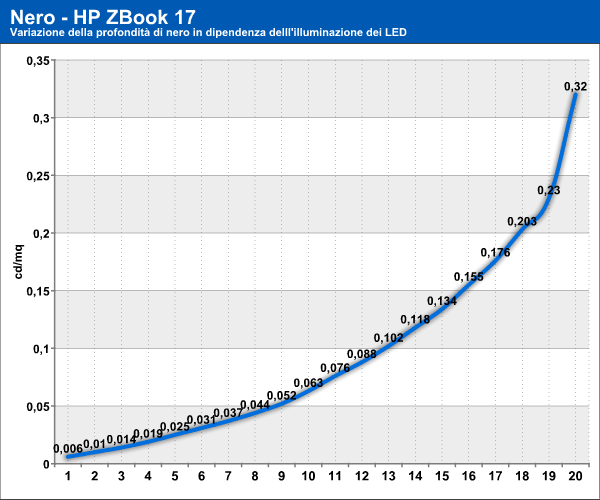Click x-axis label "7"
The height and width of the screenshot is (500, 600).
point(228,476)
